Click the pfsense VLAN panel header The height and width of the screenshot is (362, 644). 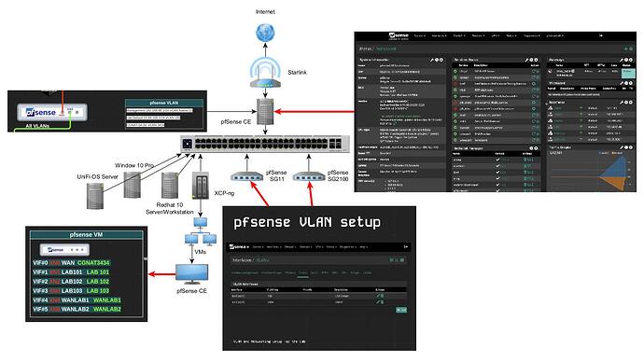tap(164, 103)
